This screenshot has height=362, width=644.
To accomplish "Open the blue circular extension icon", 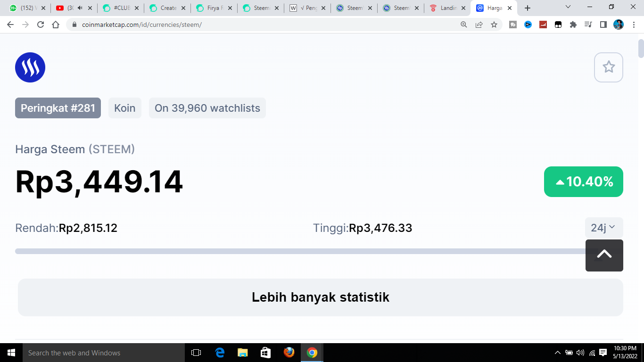I will (528, 25).
